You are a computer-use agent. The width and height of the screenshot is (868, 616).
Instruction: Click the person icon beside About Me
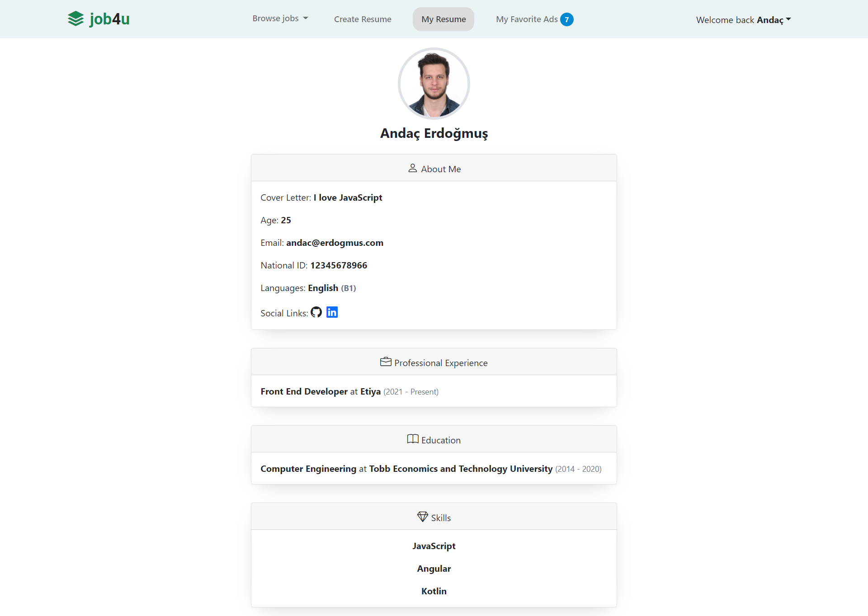412,168
